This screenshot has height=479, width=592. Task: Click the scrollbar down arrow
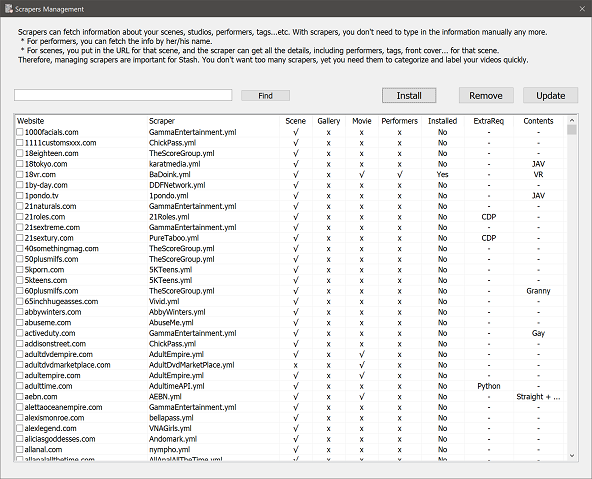572,456
